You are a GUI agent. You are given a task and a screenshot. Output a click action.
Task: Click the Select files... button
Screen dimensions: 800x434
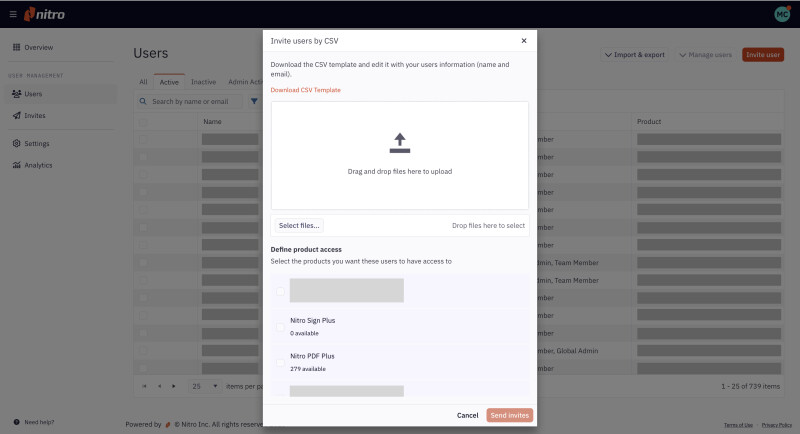tap(299, 225)
